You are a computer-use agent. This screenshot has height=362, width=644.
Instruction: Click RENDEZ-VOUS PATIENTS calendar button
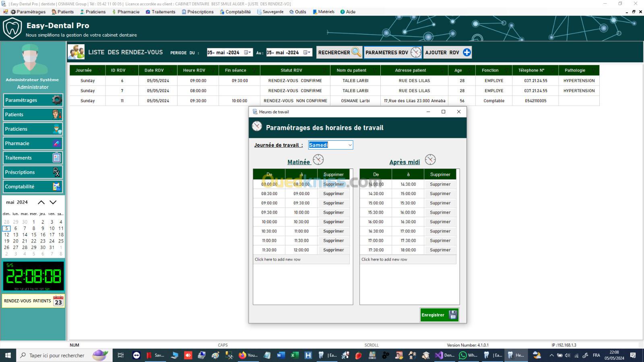click(x=33, y=301)
